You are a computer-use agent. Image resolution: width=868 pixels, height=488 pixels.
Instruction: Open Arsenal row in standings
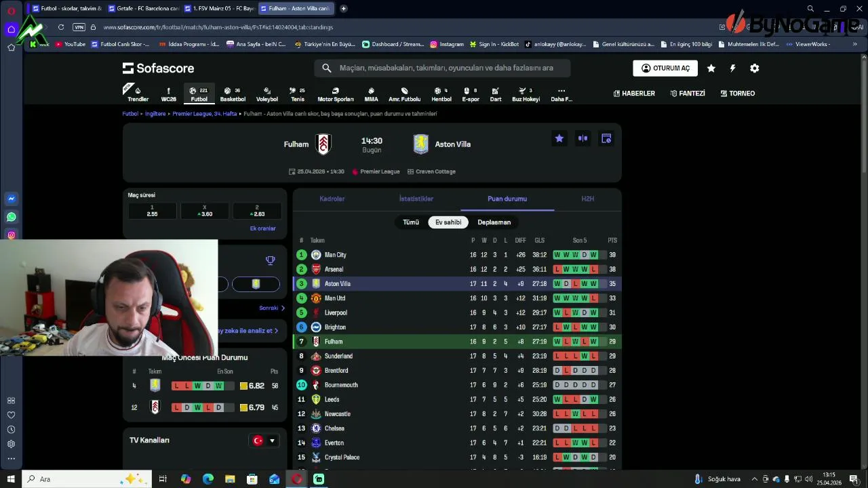tap(457, 269)
